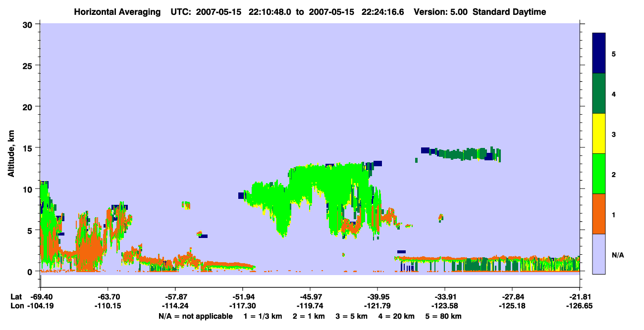Click longitude value -123.58

445,306
